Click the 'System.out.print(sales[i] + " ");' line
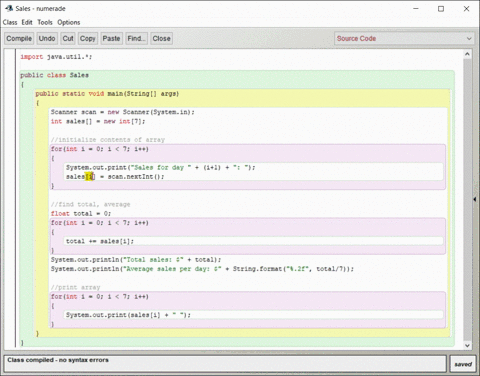 (128, 315)
